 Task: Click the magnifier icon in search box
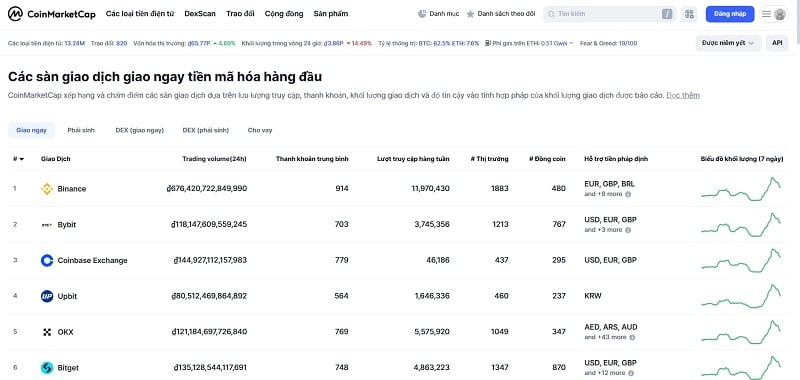[552, 14]
